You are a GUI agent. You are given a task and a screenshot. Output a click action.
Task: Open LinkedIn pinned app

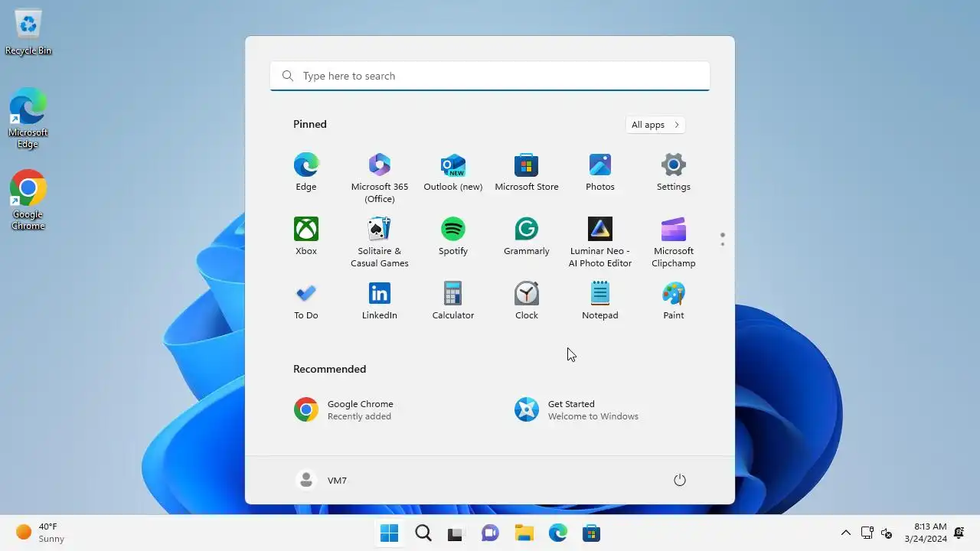[380, 302]
